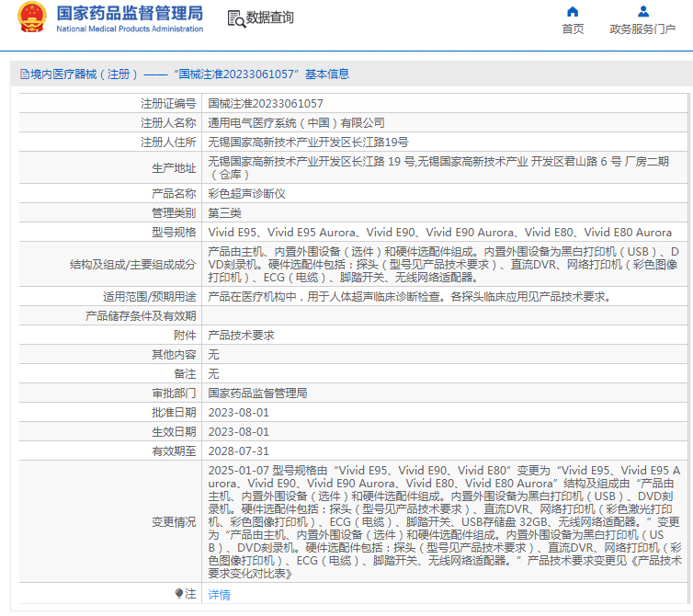Open the 数据查询 data query link

coord(269,17)
